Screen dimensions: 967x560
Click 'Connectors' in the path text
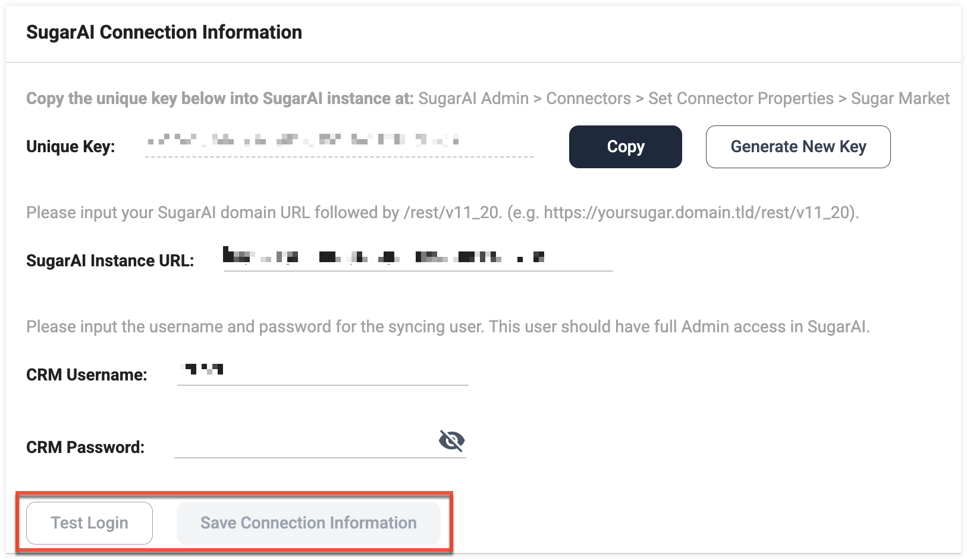pos(588,99)
